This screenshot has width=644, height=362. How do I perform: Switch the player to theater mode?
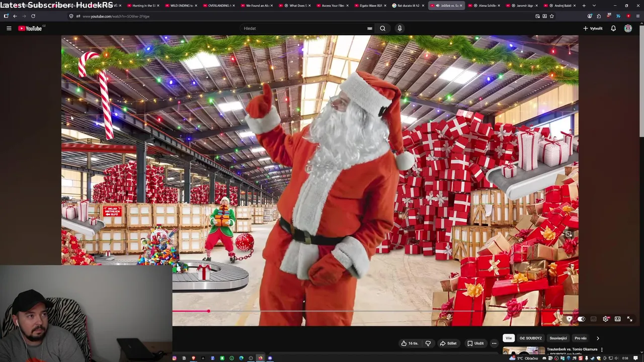pos(617,319)
